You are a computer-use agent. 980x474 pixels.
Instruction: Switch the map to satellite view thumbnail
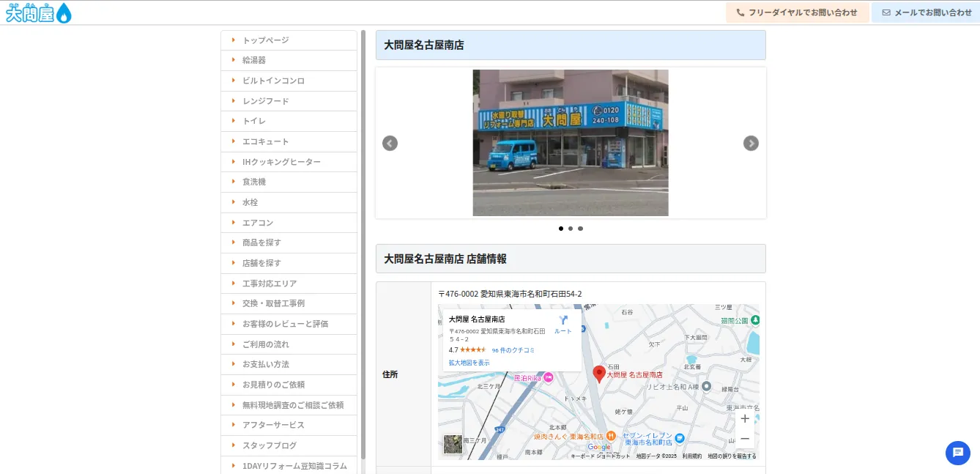pyautogui.click(x=453, y=444)
